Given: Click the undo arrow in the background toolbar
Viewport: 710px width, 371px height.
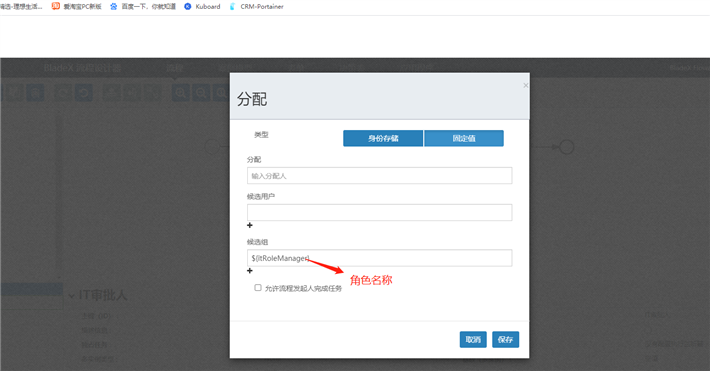Looking at the screenshot, I should 84,93.
